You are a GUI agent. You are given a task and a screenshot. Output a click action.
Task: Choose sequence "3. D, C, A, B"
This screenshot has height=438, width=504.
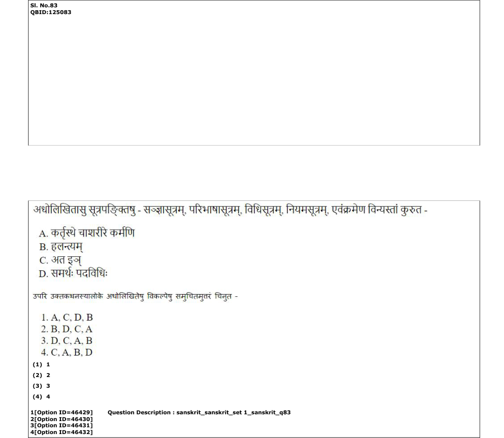[67, 340]
